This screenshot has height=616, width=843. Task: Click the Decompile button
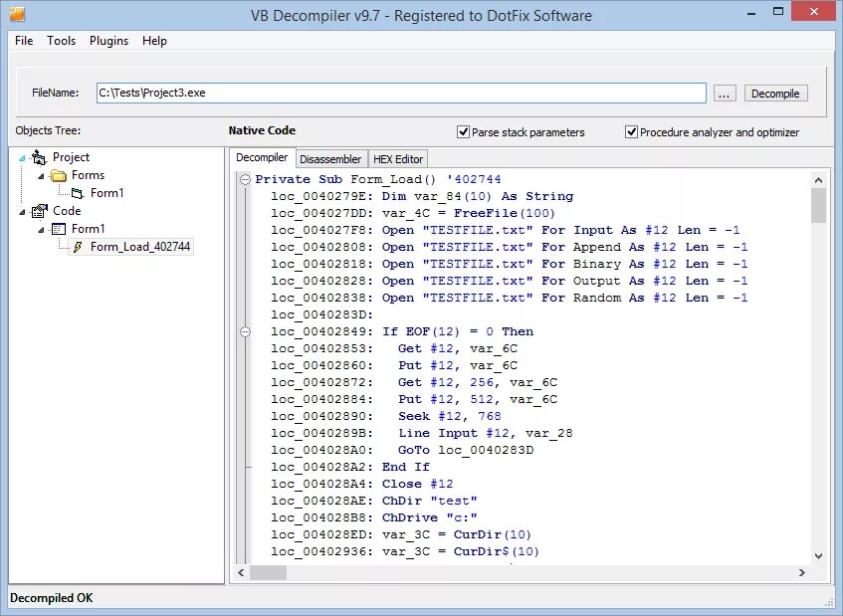click(775, 94)
